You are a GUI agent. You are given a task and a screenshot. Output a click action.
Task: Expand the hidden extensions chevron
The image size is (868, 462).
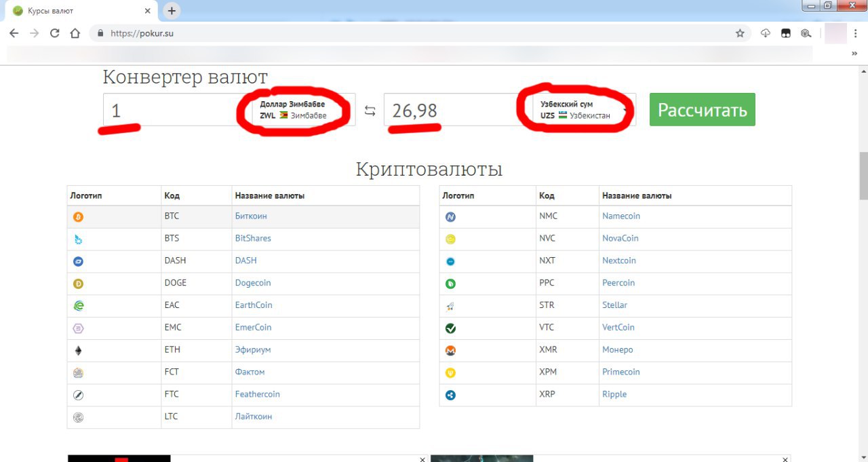(854, 54)
